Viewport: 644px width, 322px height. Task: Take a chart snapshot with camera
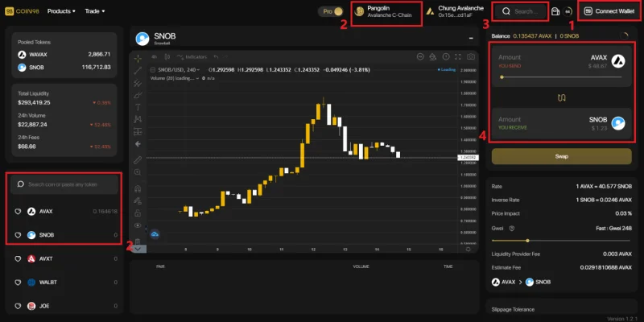click(x=471, y=56)
